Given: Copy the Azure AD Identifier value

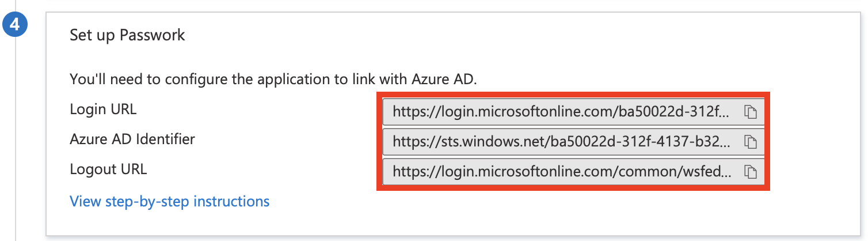Looking at the screenshot, I should (749, 141).
